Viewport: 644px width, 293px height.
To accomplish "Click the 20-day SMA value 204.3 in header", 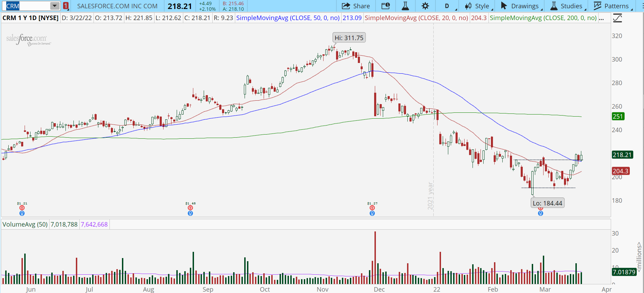I will coord(479,18).
